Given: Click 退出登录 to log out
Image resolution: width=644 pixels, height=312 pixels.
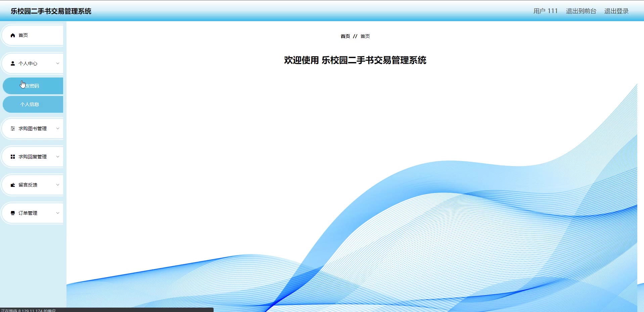Looking at the screenshot, I should point(616,11).
